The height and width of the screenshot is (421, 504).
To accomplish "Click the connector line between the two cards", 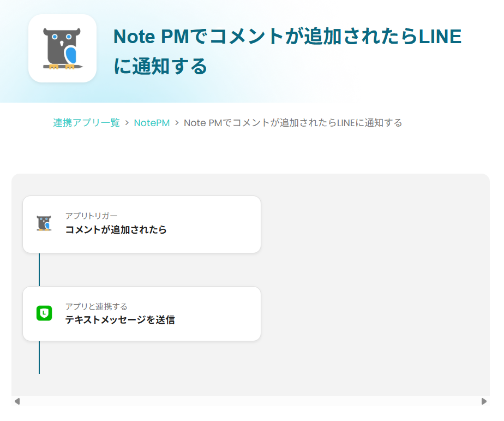I will point(39,270).
